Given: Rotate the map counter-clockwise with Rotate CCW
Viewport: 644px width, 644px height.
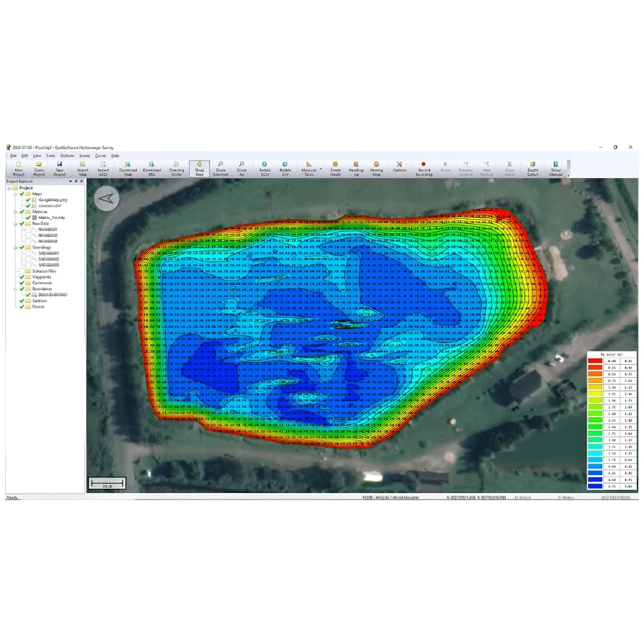Looking at the screenshot, I should 265,169.
